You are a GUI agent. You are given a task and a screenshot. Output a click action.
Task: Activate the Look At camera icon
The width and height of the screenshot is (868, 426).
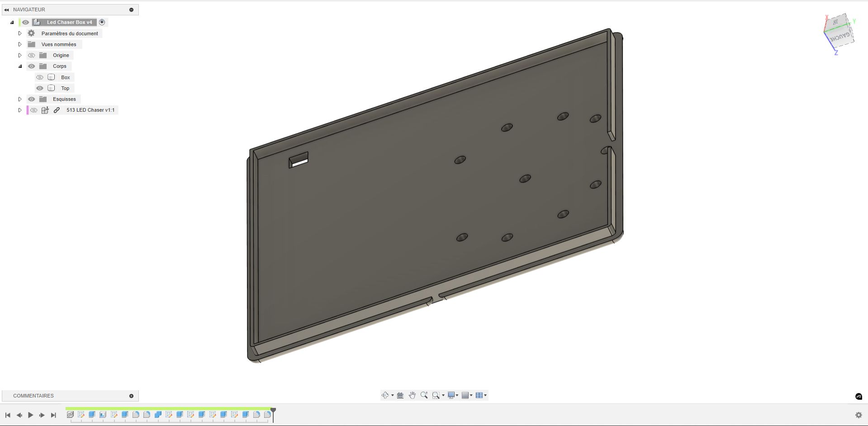coord(400,395)
